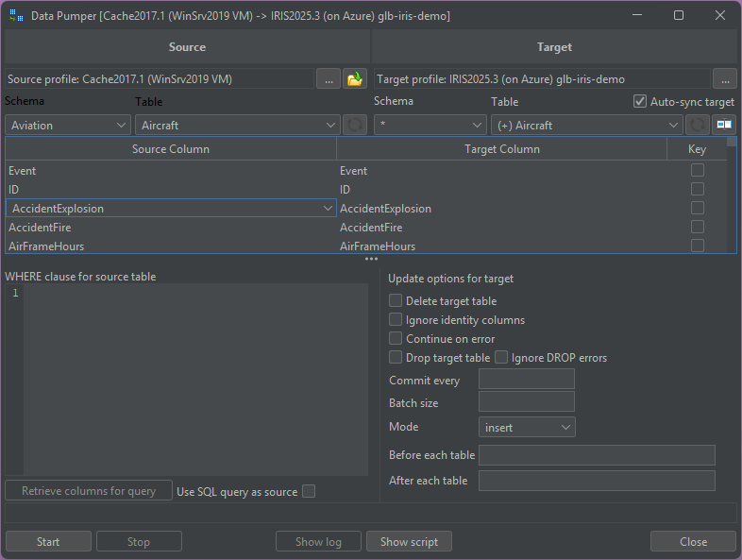The height and width of the screenshot is (560, 742).
Task: Start the data pump
Action: tap(48, 541)
